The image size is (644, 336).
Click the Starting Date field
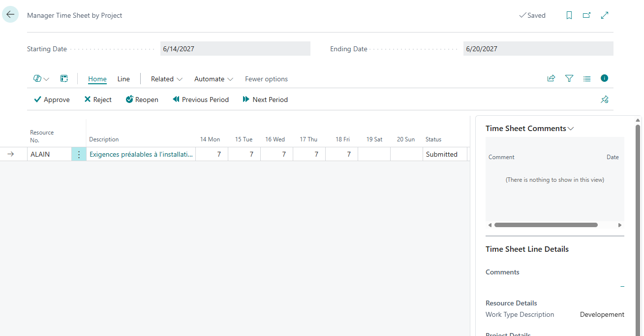tap(235, 49)
